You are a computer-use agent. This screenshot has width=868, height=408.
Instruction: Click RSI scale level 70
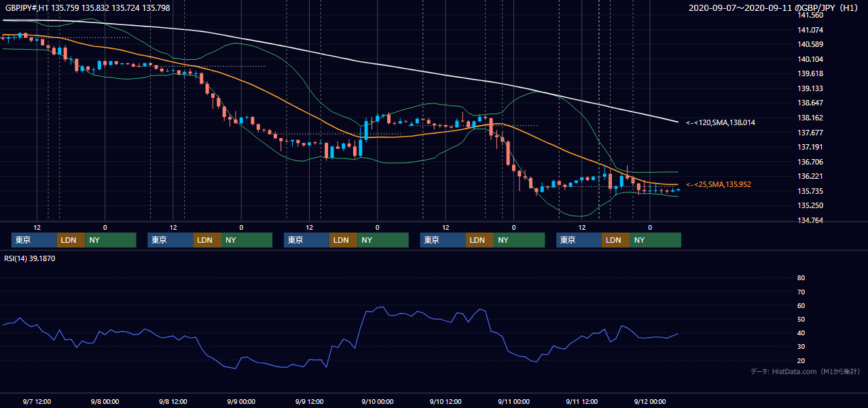click(801, 292)
